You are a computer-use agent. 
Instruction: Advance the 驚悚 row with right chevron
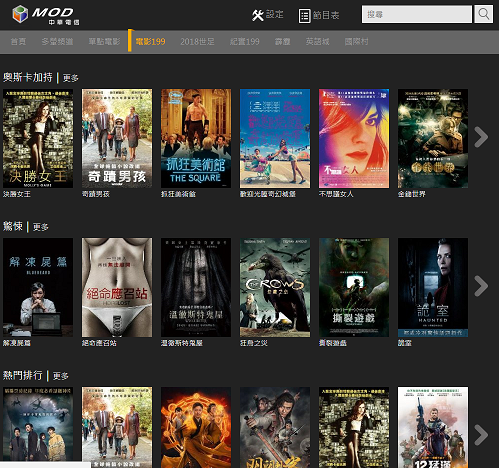point(481,286)
